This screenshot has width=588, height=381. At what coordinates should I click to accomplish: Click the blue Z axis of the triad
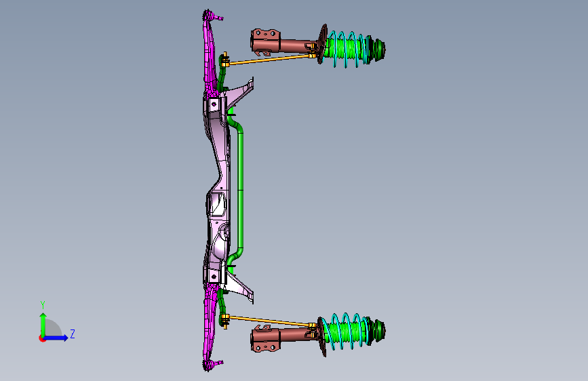[x=56, y=338]
